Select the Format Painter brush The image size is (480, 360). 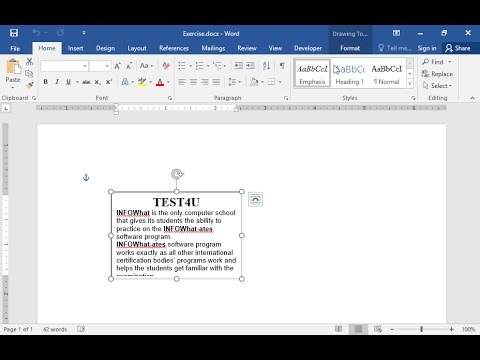point(29,85)
